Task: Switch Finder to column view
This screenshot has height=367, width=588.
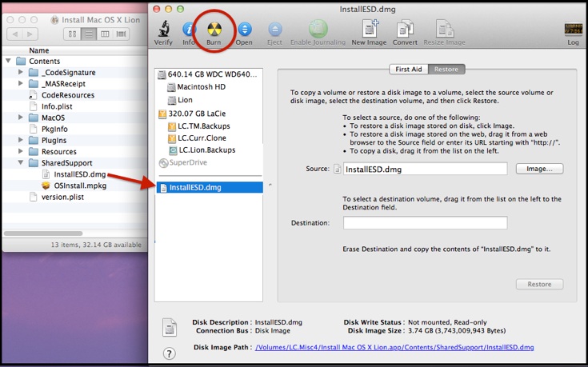Action: pyautogui.click(x=105, y=34)
